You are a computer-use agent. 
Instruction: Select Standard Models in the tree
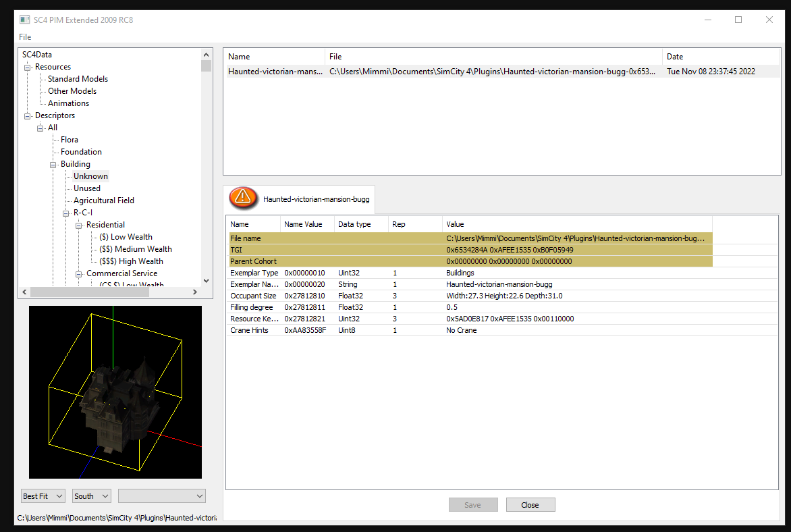click(78, 79)
